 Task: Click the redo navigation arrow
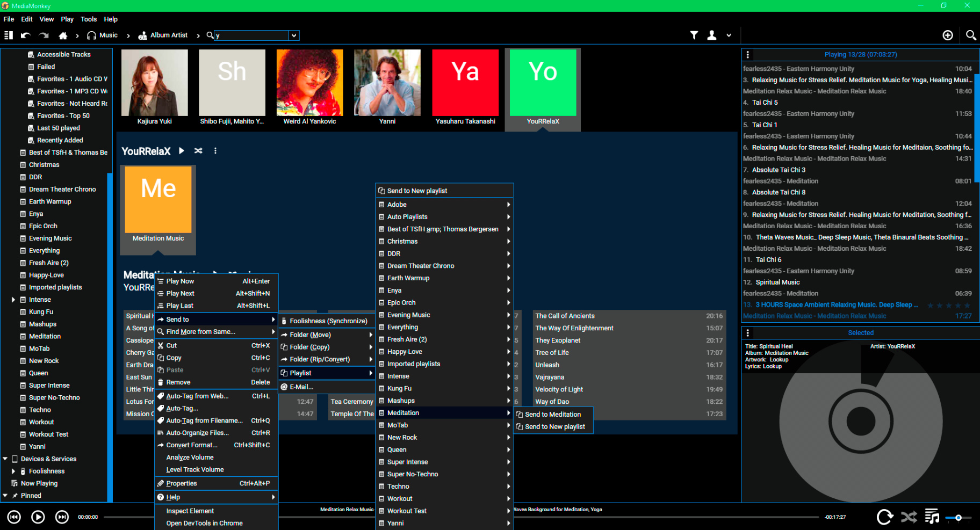(44, 35)
